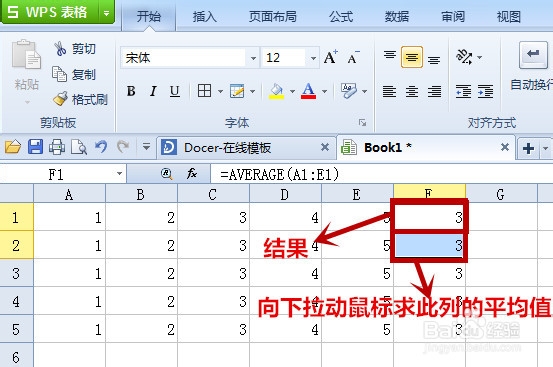Close the Docer-在线模板 tab

325,147
